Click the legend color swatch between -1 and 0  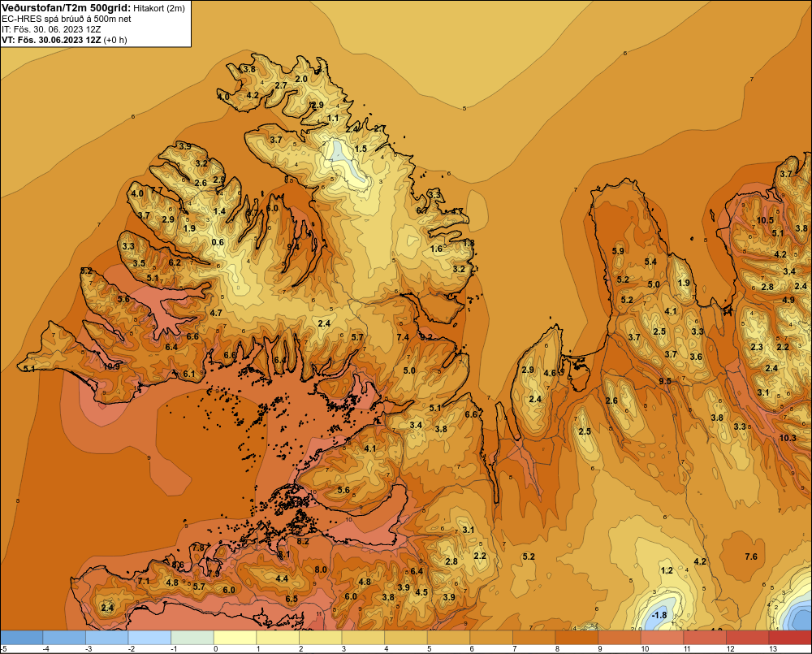(x=192, y=637)
